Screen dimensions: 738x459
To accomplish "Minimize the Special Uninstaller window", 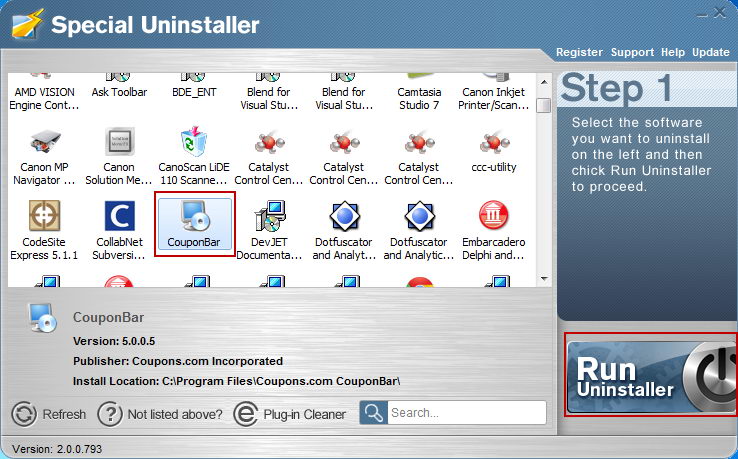I will pyautogui.click(x=702, y=14).
